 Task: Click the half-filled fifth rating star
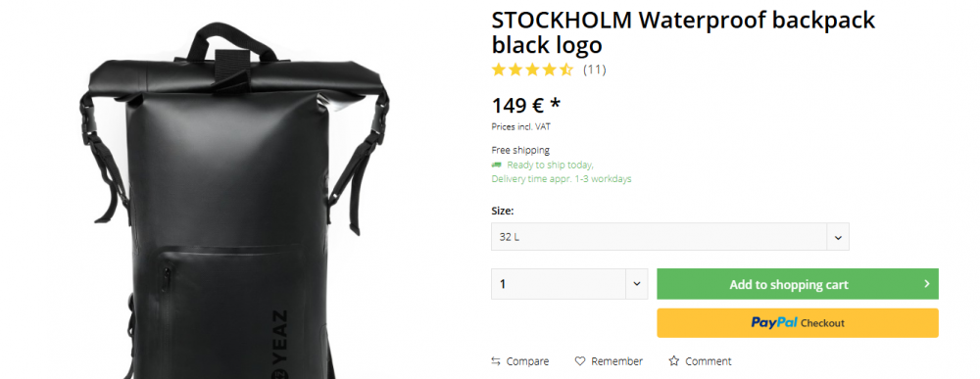click(x=565, y=70)
